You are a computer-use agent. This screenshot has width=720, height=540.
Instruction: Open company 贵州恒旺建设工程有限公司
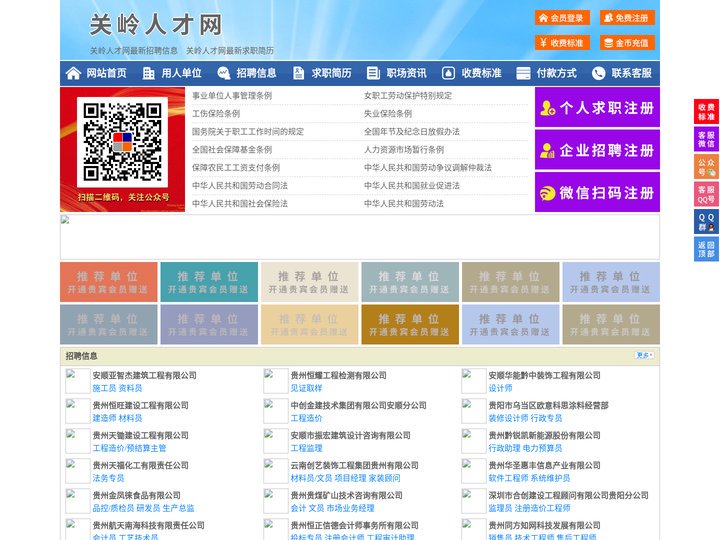141,405
